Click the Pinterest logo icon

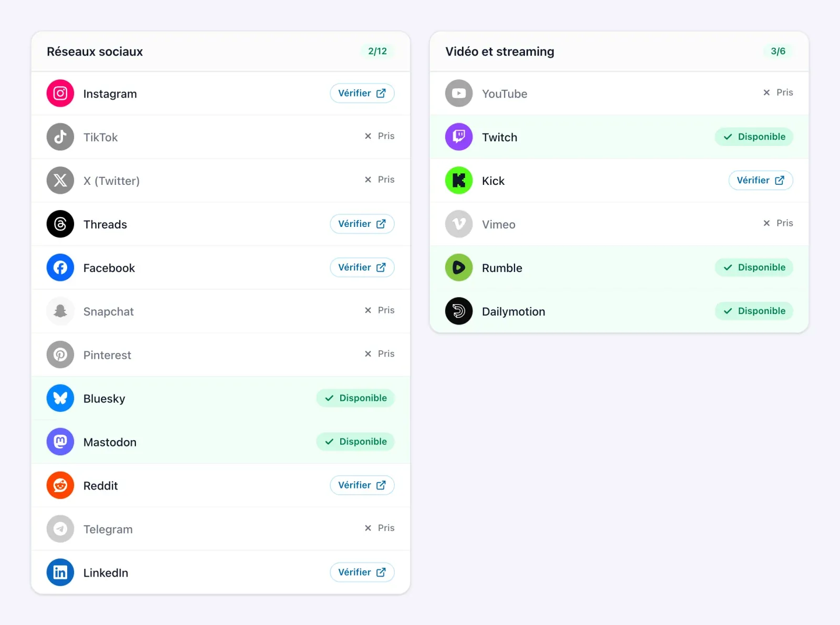60,355
